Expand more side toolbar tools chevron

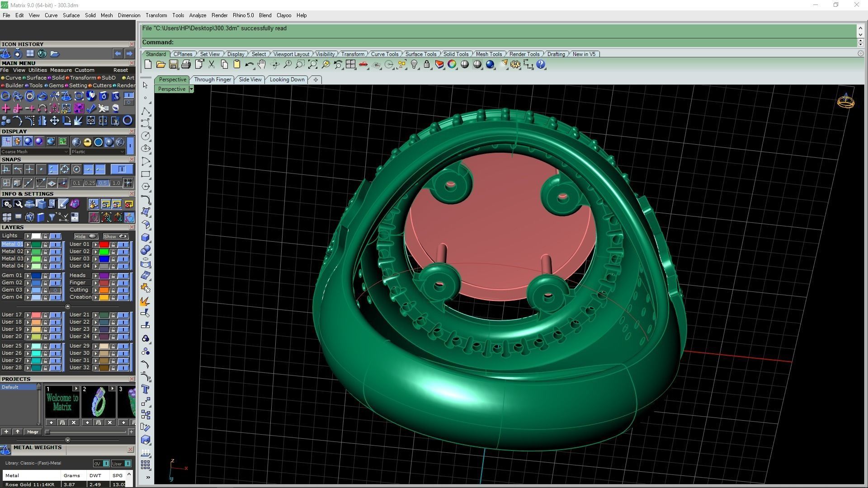click(148, 477)
